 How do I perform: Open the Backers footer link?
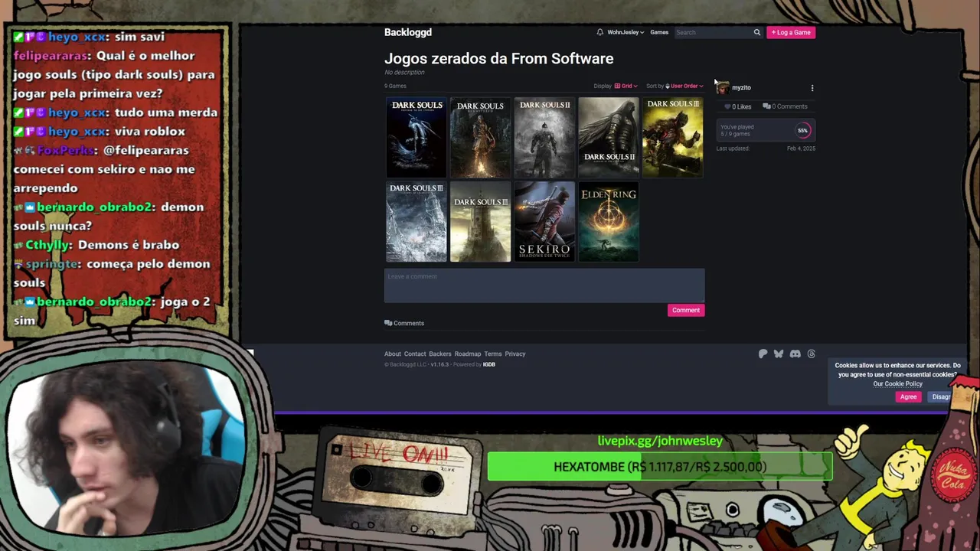[x=440, y=354]
